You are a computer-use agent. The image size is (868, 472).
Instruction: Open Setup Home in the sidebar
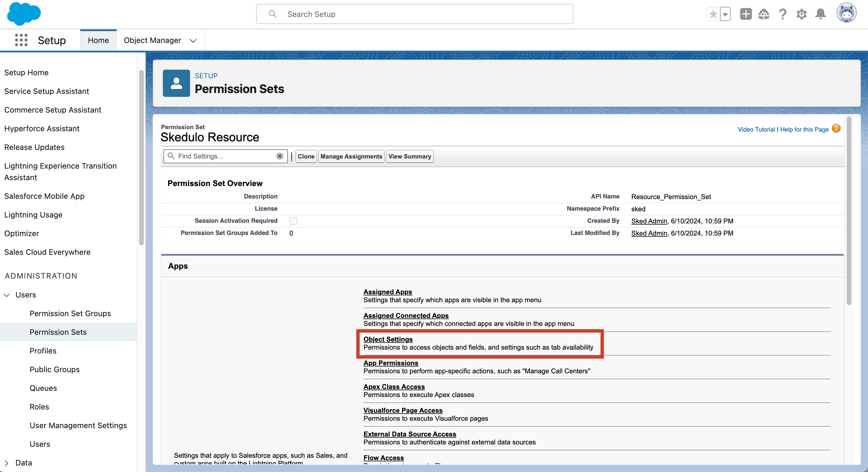[x=26, y=73]
